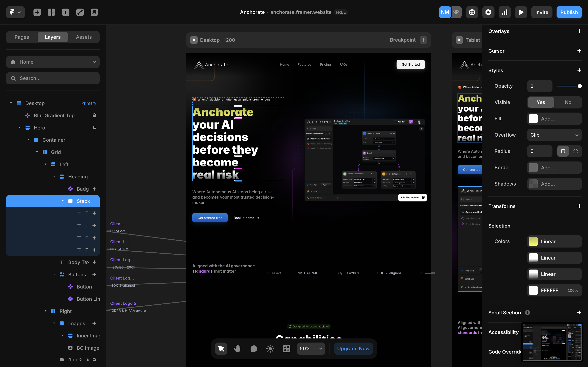Click the Publish button

tap(569, 12)
